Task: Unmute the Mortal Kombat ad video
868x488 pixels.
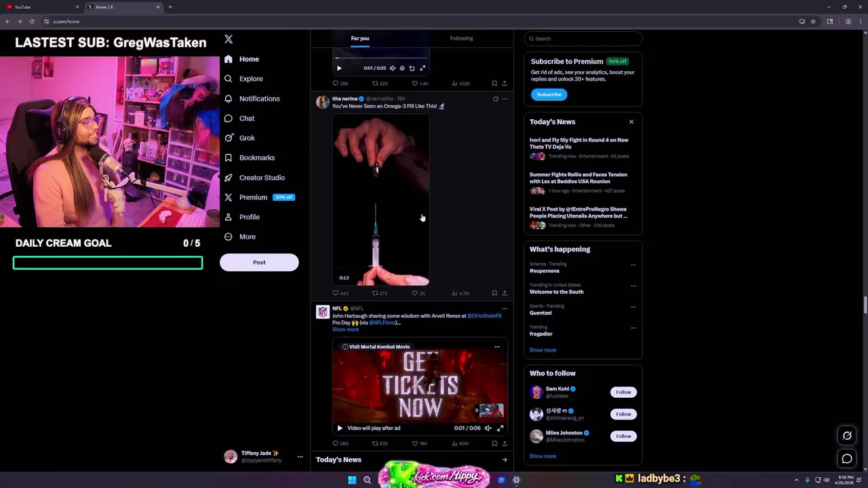Action: pyautogui.click(x=488, y=428)
